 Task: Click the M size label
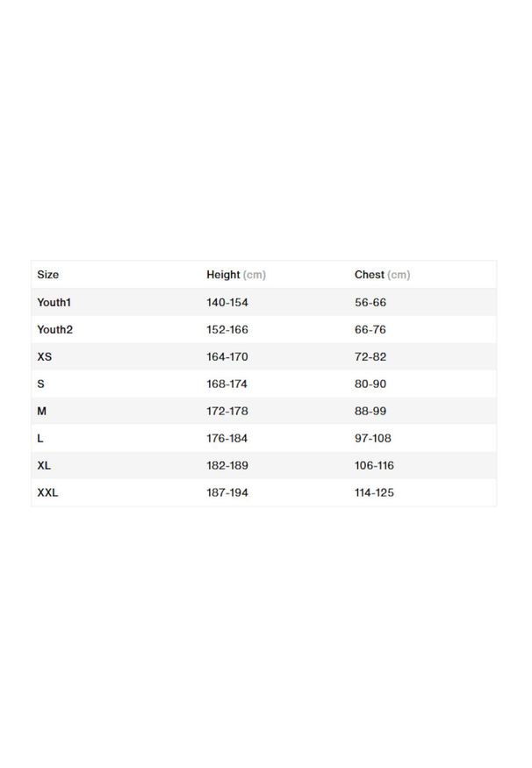click(x=41, y=411)
